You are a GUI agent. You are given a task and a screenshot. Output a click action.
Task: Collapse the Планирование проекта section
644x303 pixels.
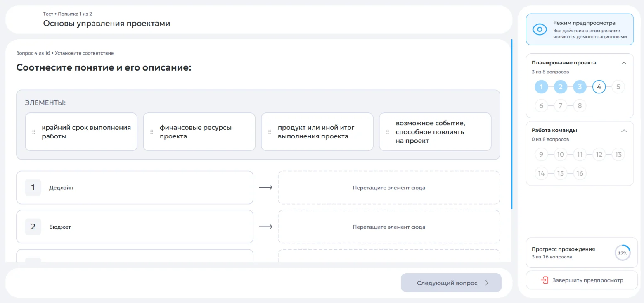coord(624,63)
